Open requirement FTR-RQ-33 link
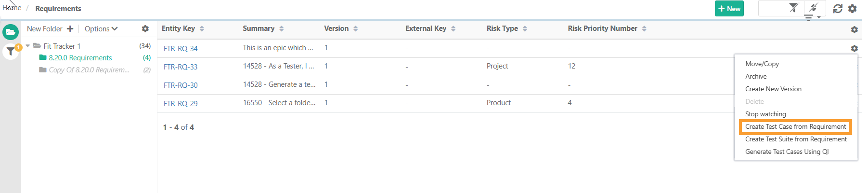 (181, 67)
